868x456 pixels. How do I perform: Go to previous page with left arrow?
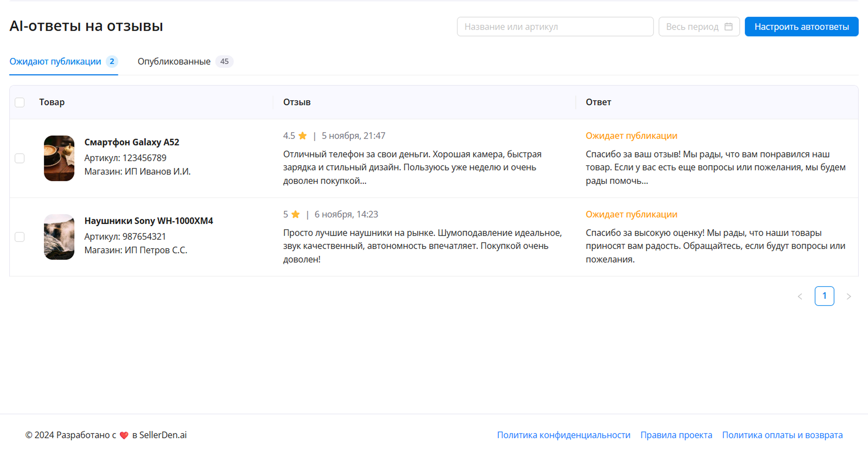coord(800,296)
